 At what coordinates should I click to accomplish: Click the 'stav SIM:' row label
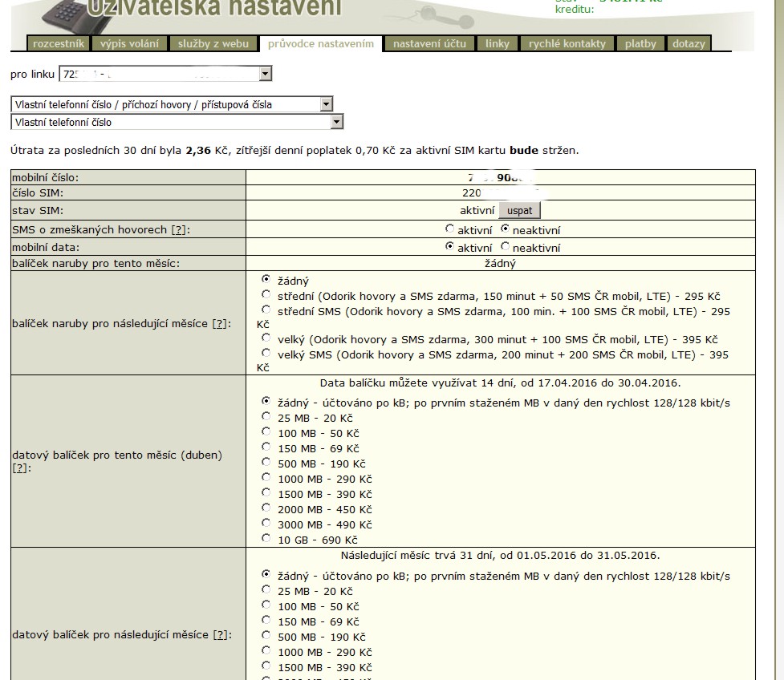coord(38,210)
